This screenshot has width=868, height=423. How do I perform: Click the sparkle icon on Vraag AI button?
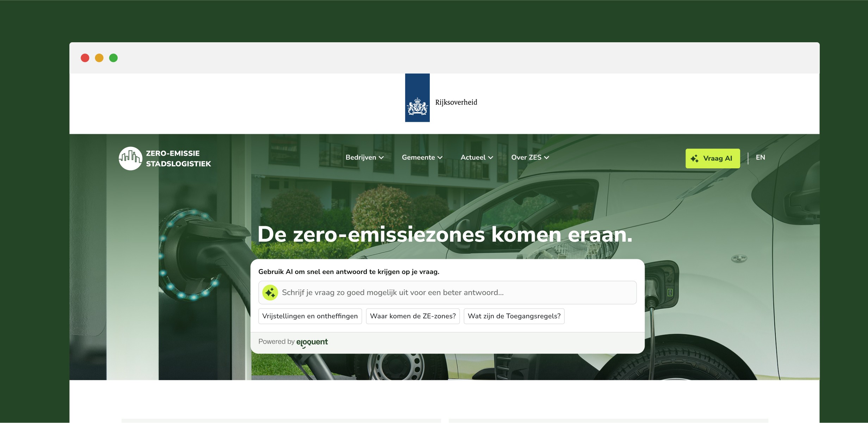694,158
